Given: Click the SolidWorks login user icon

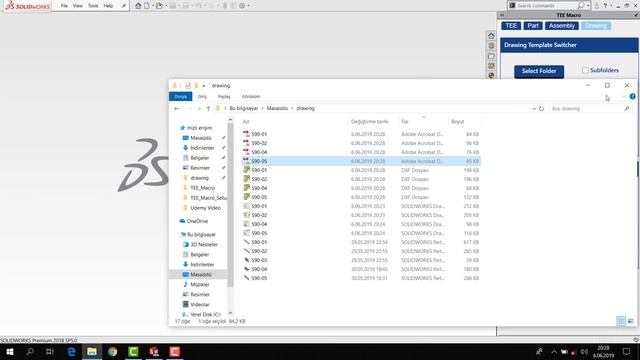Looking at the screenshot, I should pyautogui.click(x=597, y=6).
